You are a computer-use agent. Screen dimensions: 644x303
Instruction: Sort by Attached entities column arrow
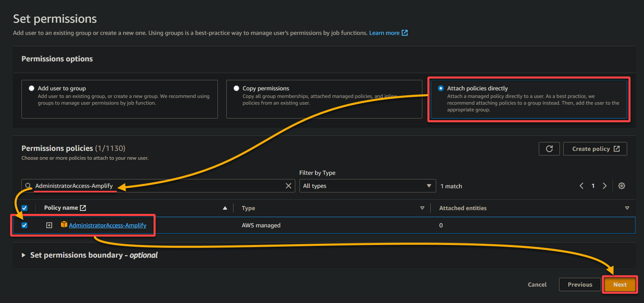627,208
